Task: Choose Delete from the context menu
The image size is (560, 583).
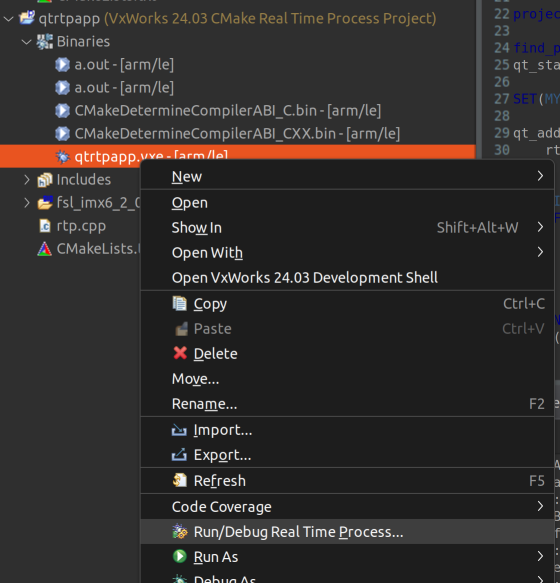Action: pyautogui.click(x=347, y=354)
